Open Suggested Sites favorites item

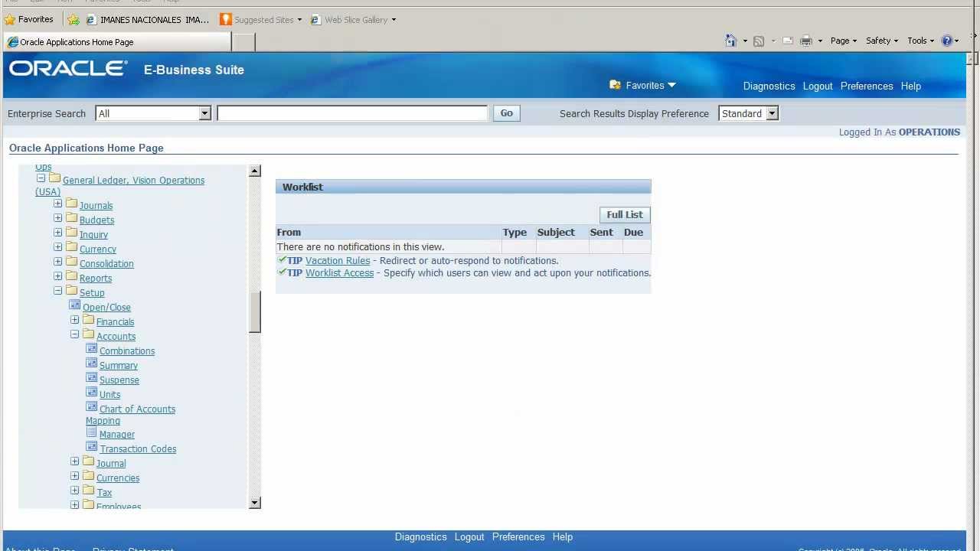[x=260, y=20]
